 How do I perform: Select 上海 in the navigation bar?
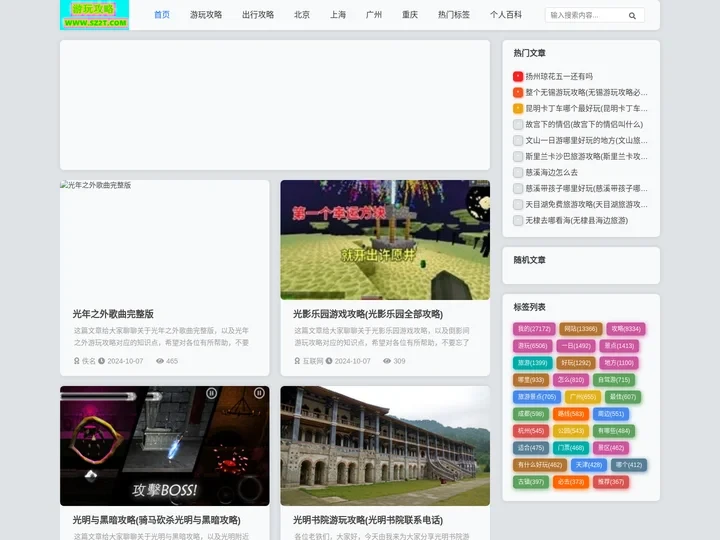[338, 15]
